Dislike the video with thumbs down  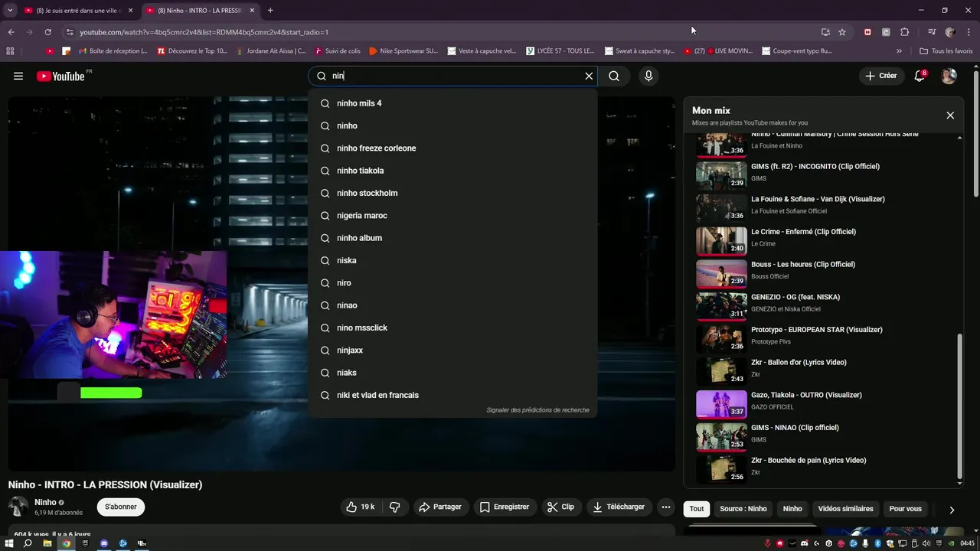tap(395, 507)
